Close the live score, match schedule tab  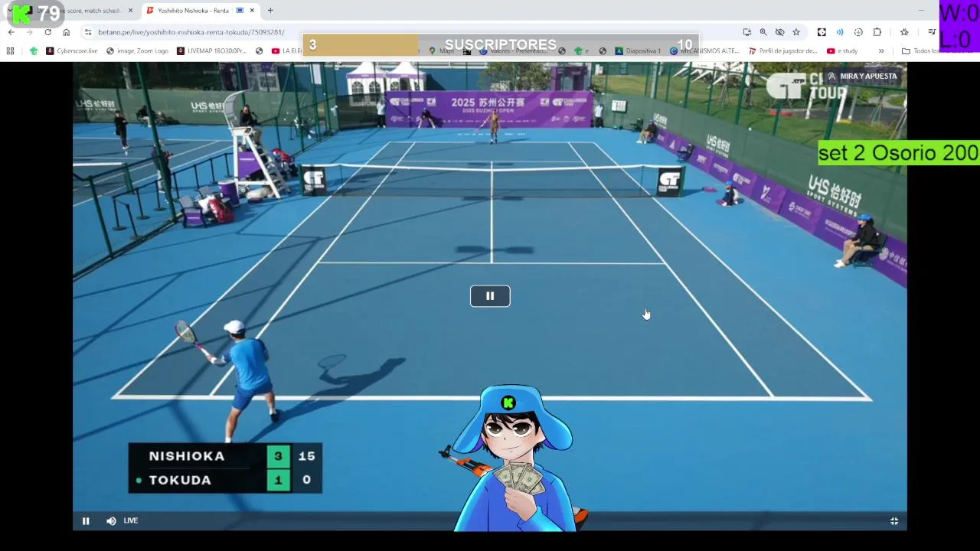click(130, 11)
